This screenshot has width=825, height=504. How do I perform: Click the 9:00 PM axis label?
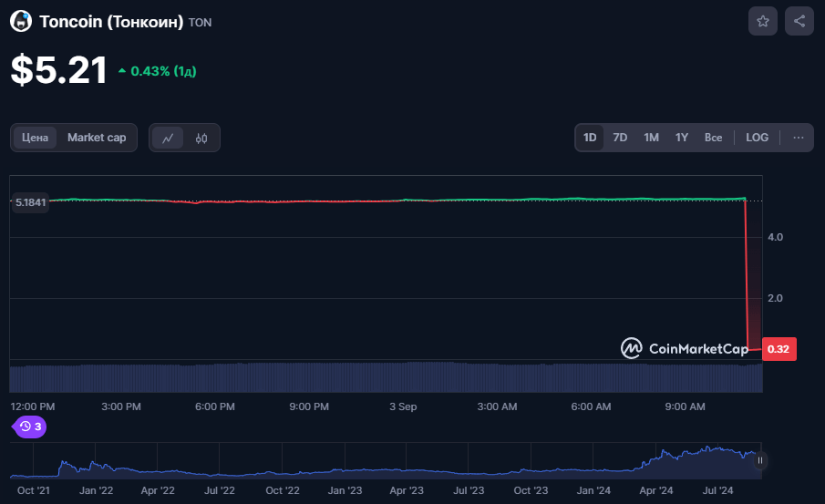pos(309,406)
